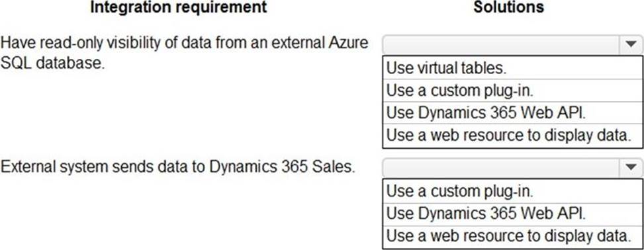Open the second Solutions dropdown arrow
Viewport: 644px width, 250px height.
[x=631, y=167]
